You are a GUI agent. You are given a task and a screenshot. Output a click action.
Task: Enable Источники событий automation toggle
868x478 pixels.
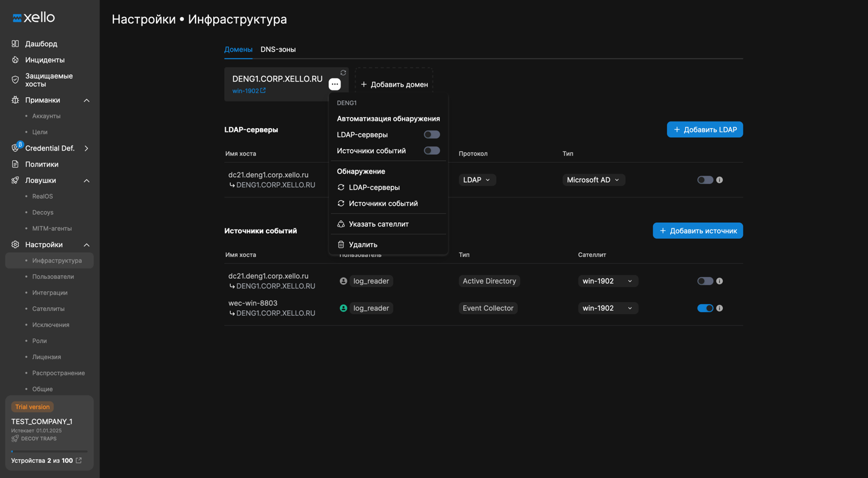click(x=432, y=151)
